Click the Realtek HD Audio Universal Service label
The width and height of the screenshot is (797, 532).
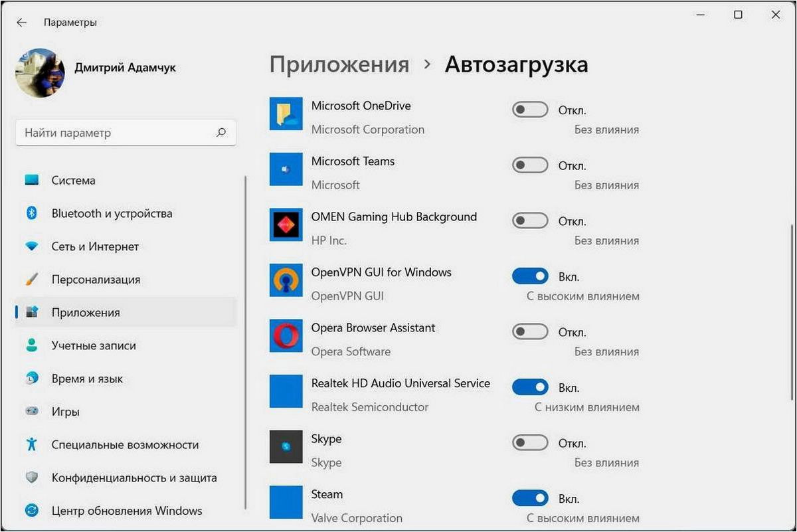(x=400, y=383)
